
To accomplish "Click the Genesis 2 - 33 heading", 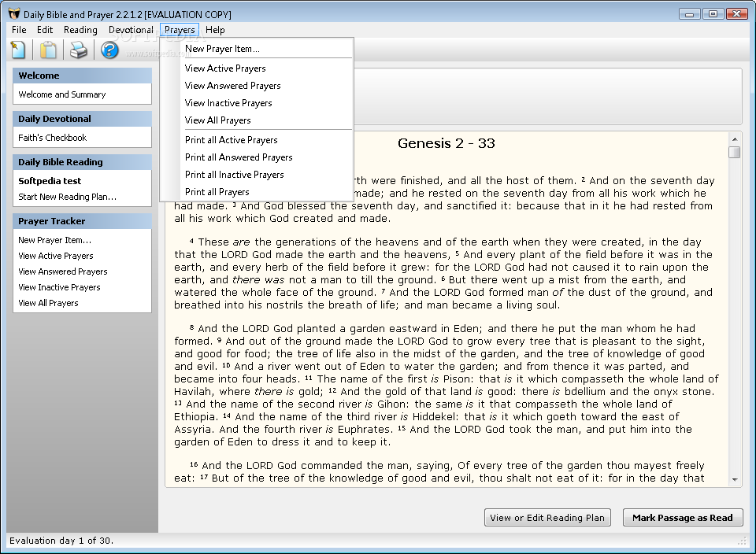I will pyautogui.click(x=447, y=143).
